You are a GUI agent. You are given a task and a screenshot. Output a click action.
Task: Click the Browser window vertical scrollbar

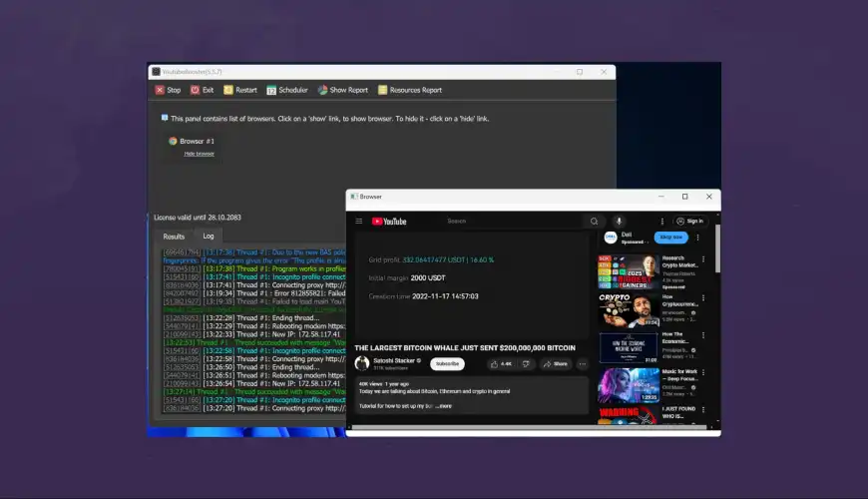(x=718, y=249)
